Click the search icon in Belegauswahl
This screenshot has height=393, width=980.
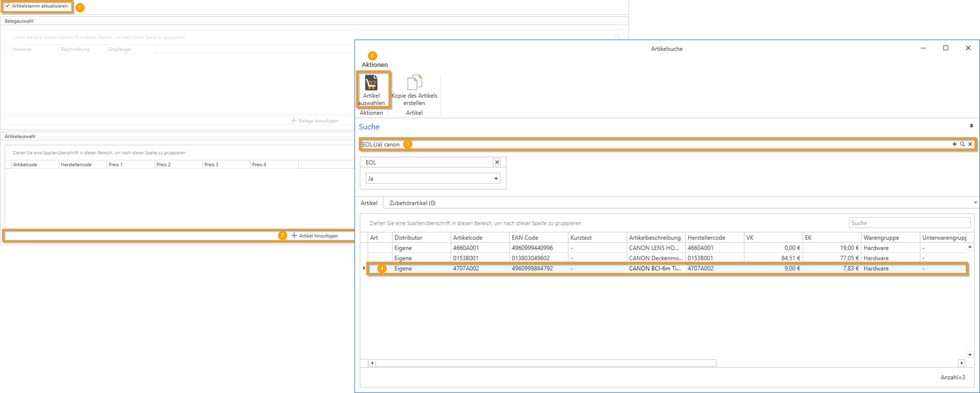617,37
